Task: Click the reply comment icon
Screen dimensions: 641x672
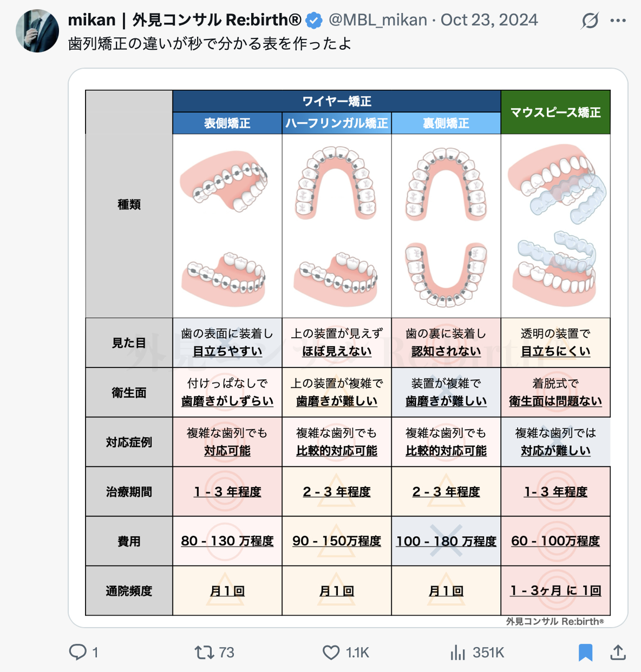Action: 78,652
